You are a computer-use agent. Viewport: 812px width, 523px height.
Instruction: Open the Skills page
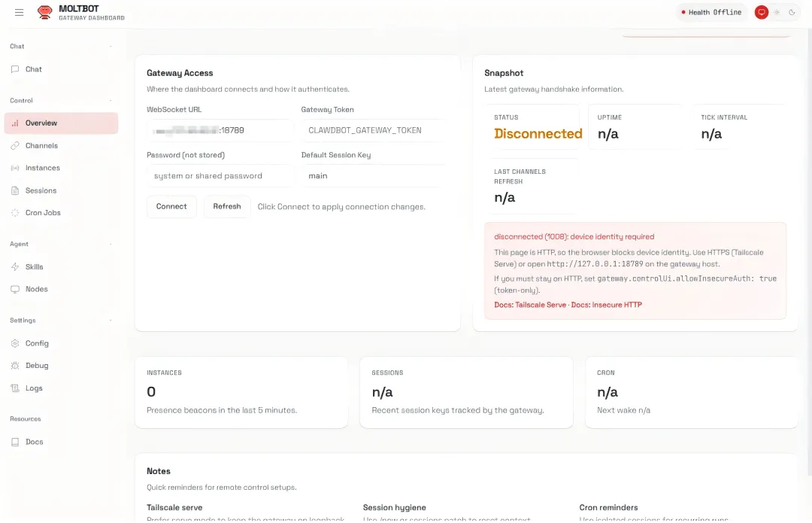(x=34, y=267)
